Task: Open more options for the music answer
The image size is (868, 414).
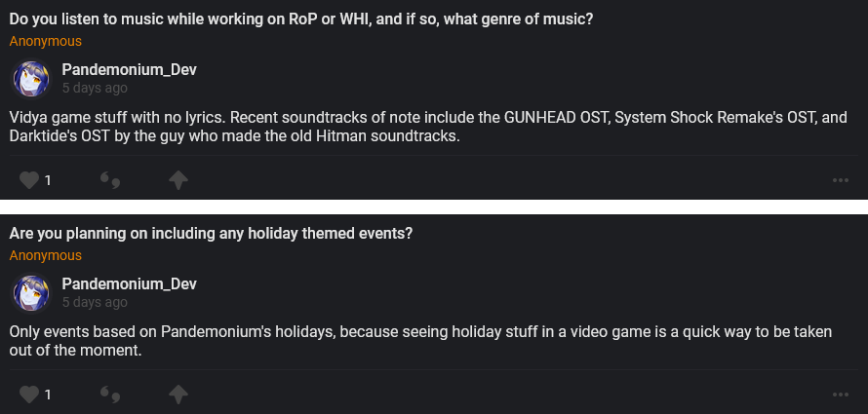Action: pos(840,180)
